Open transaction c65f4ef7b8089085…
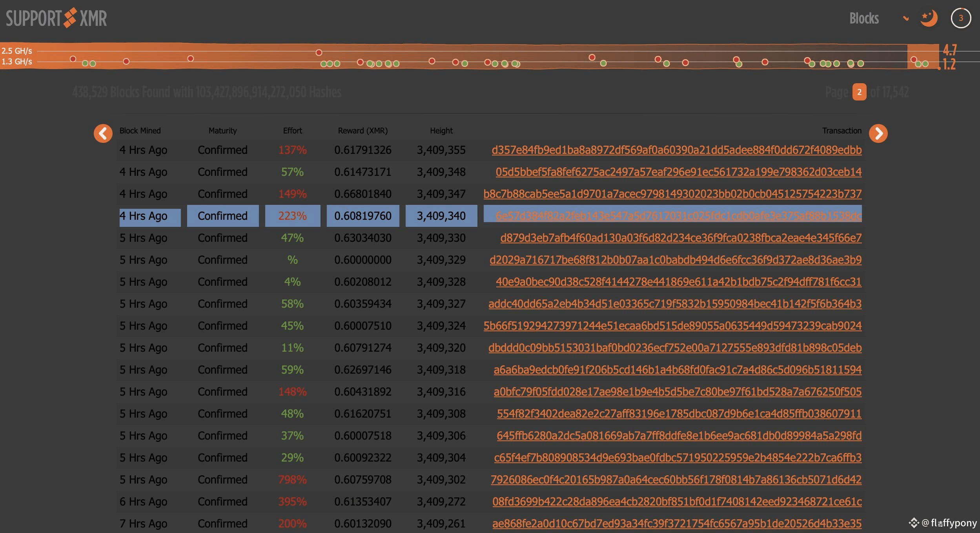This screenshot has height=533, width=980. 678,458
